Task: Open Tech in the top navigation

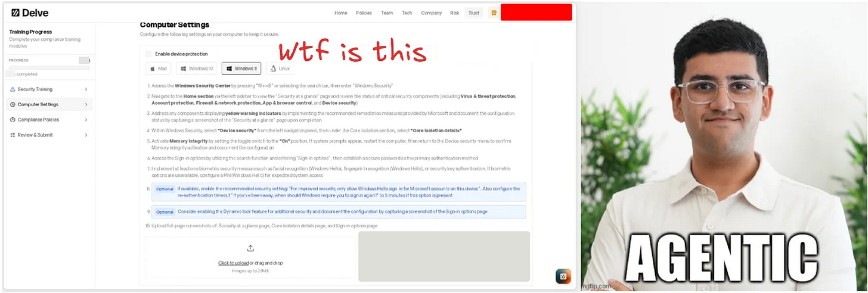Action: click(x=407, y=13)
